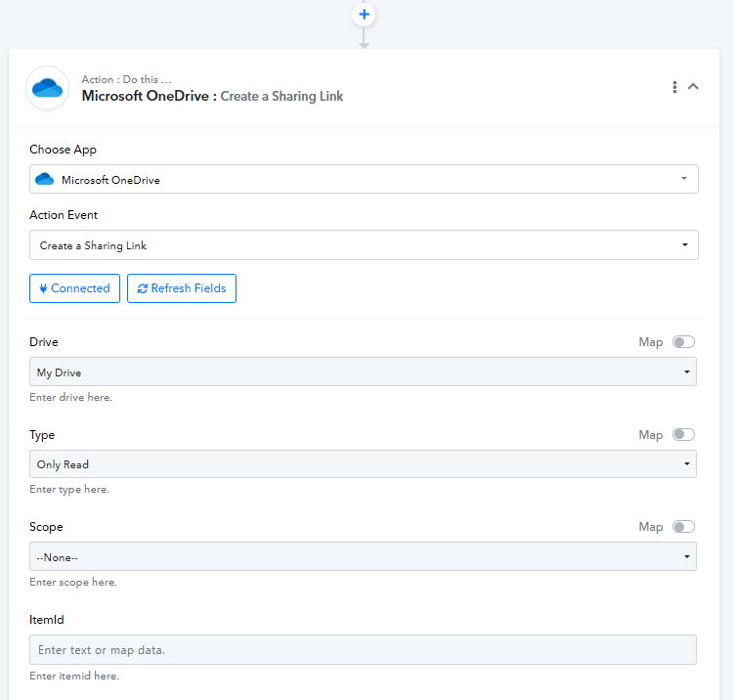The width and height of the screenshot is (734, 700).
Task: Open the Type dropdown showing Only Read
Action: (x=363, y=464)
